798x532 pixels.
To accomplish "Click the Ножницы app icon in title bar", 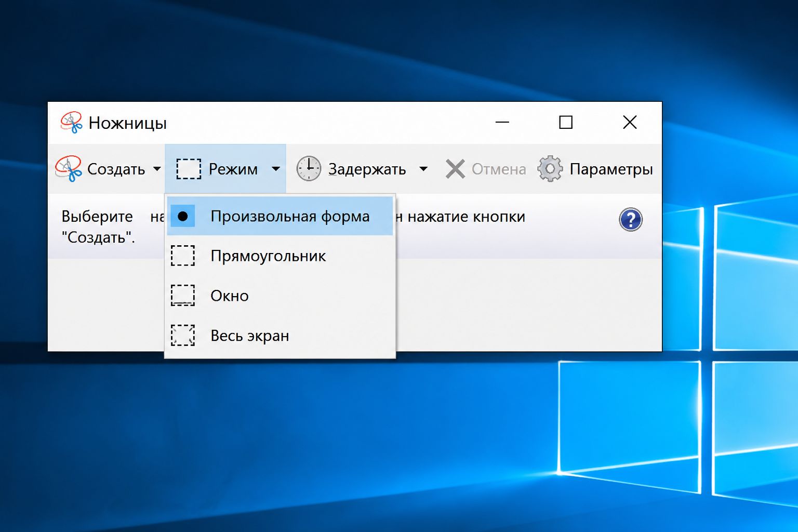I will coord(71,123).
